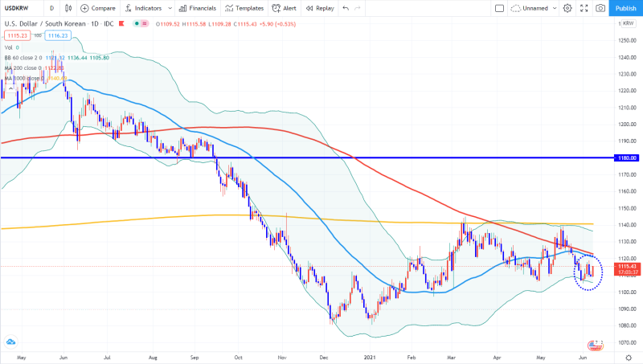The width and height of the screenshot is (643, 364).
Task: Open time axis settings gear at bottom right
Action: 629,358
